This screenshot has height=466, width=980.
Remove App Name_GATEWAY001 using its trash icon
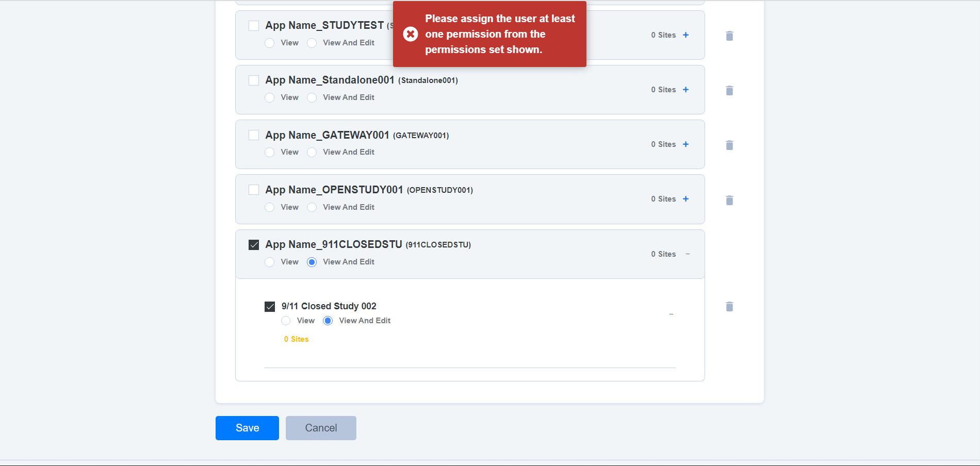pos(729,145)
